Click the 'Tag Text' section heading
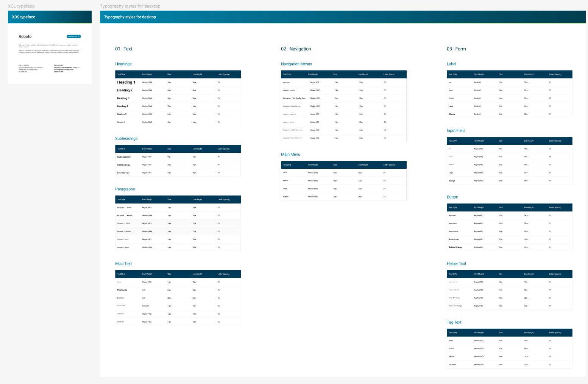The height and width of the screenshot is (384, 588). 454,323
